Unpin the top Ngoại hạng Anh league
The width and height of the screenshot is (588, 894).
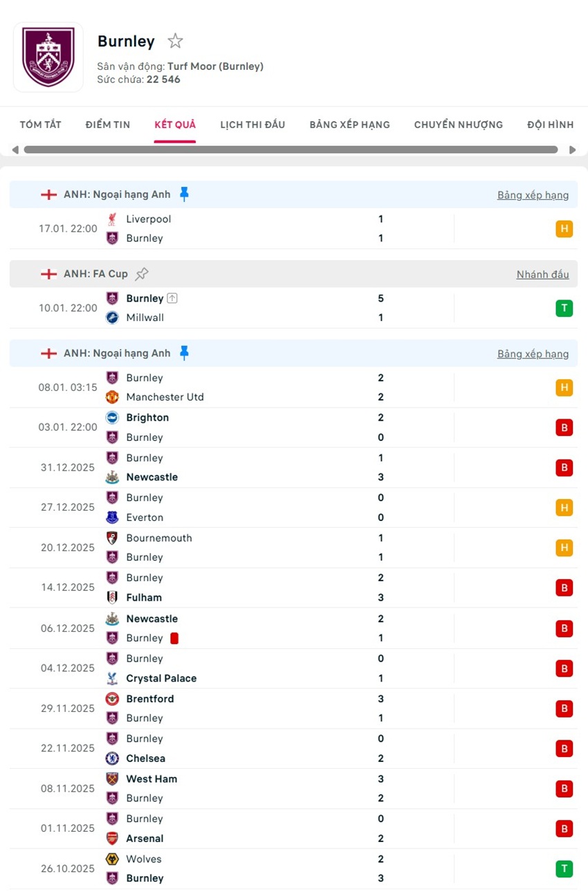pos(184,194)
